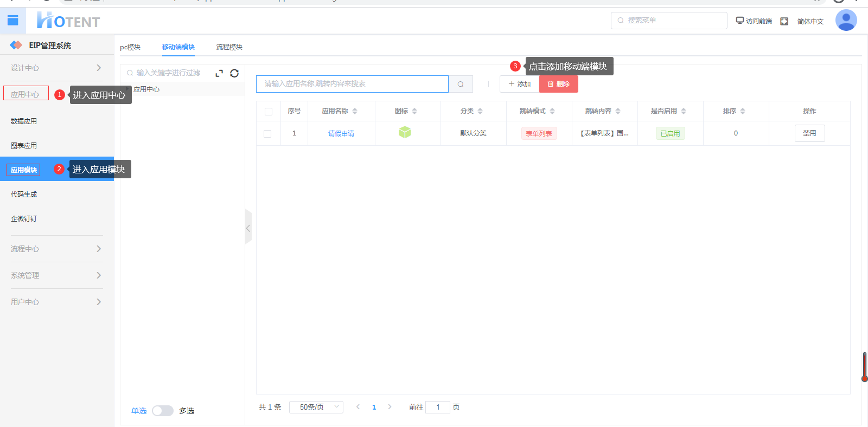Image resolution: width=868 pixels, height=427 pixels.
Task: Sort by 应用名称 column sort arrows
Action: [x=355, y=111]
